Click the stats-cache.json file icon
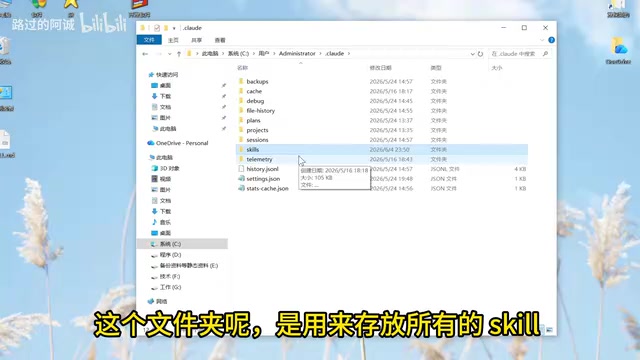 pyautogui.click(x=241, y=188)
